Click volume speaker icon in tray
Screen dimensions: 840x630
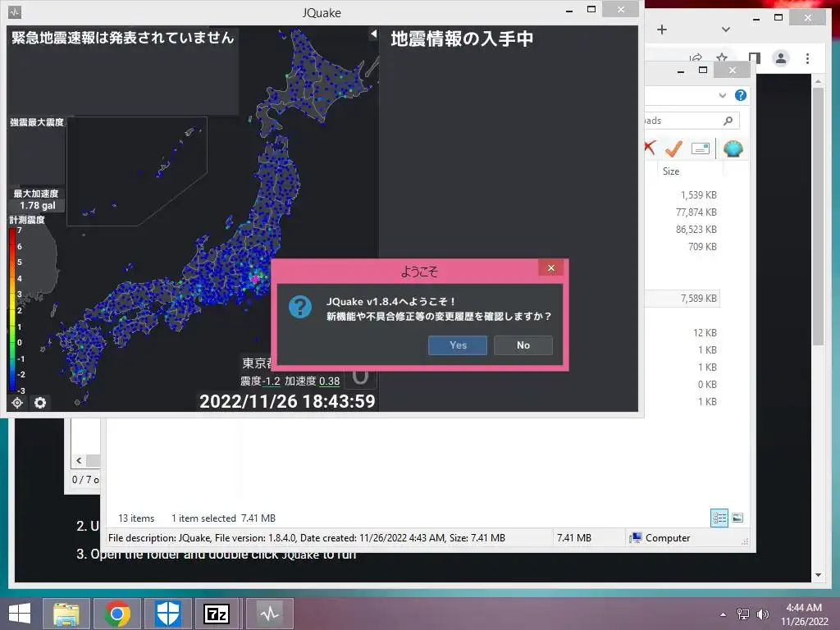click(x=762, y=614)
